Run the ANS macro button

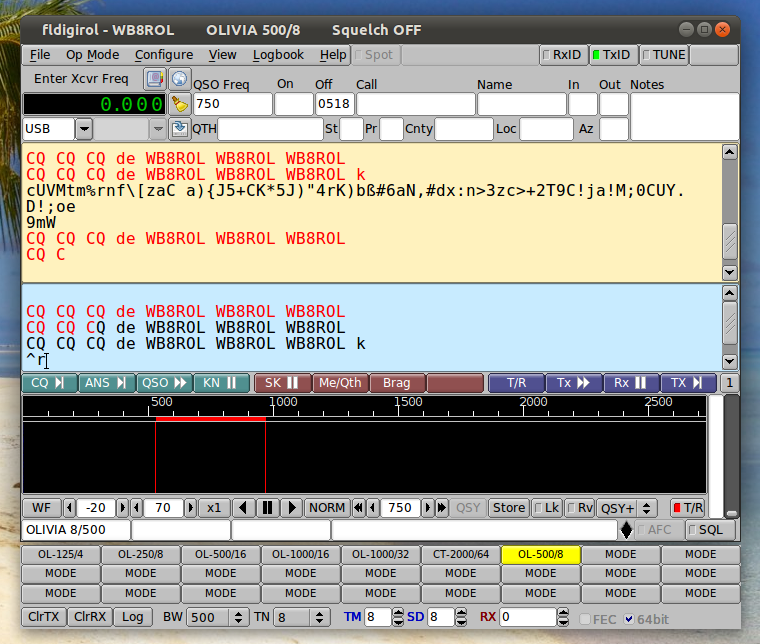tap(107, 383)
